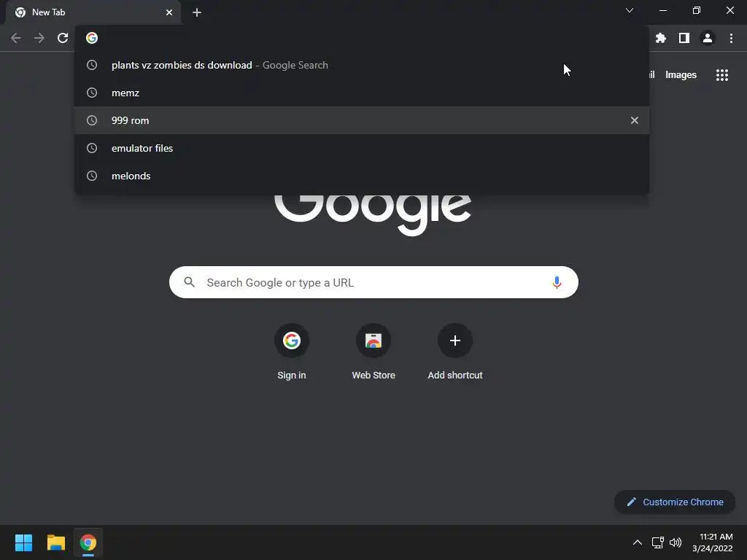Open the Images link
This screenshot has height=560, width=747.
click(681, 75)
